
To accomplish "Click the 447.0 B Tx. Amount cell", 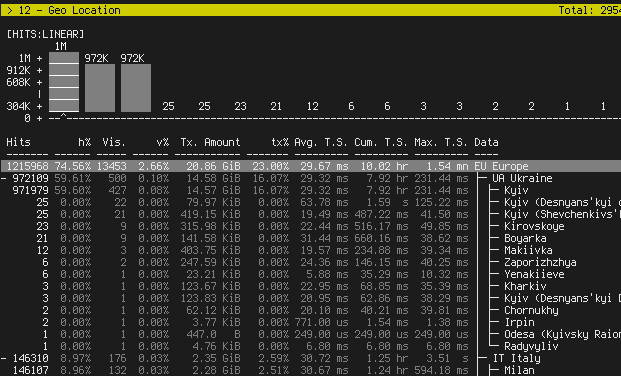I will [x=213, y=334].
